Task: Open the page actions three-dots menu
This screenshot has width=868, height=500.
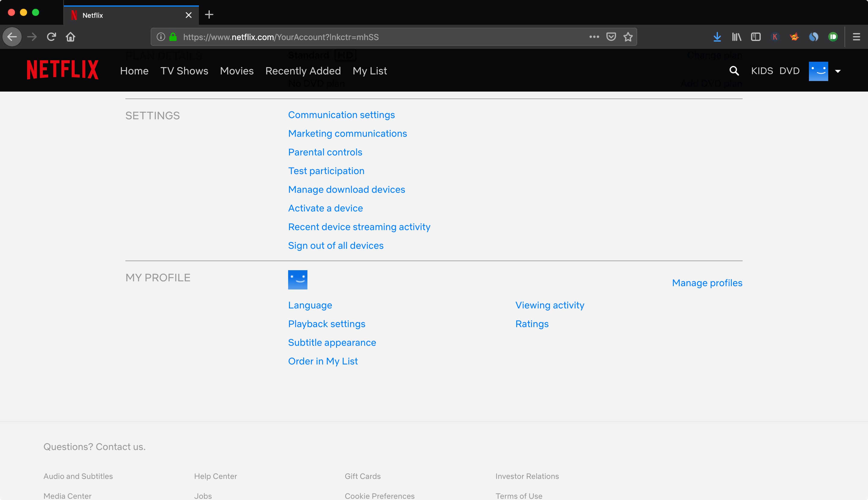Action: [x=594, y=37]
